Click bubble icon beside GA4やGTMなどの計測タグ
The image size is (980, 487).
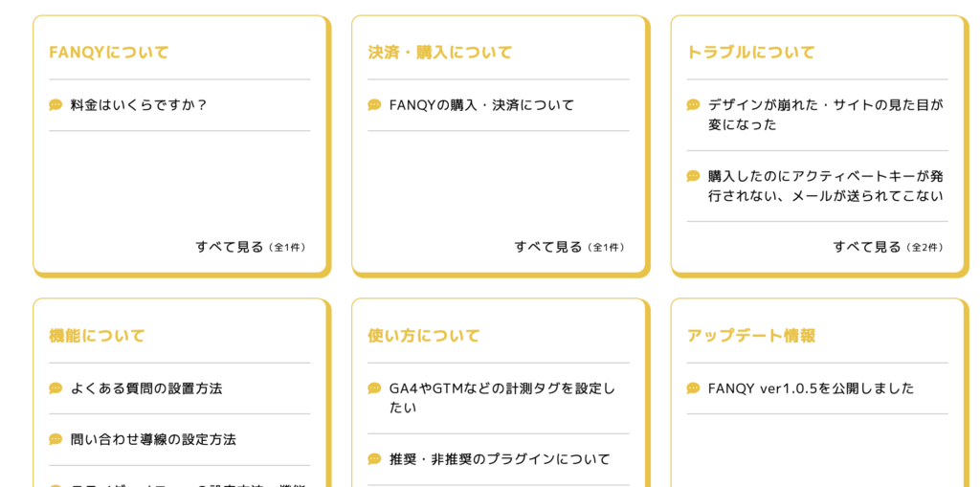(374, 388)
